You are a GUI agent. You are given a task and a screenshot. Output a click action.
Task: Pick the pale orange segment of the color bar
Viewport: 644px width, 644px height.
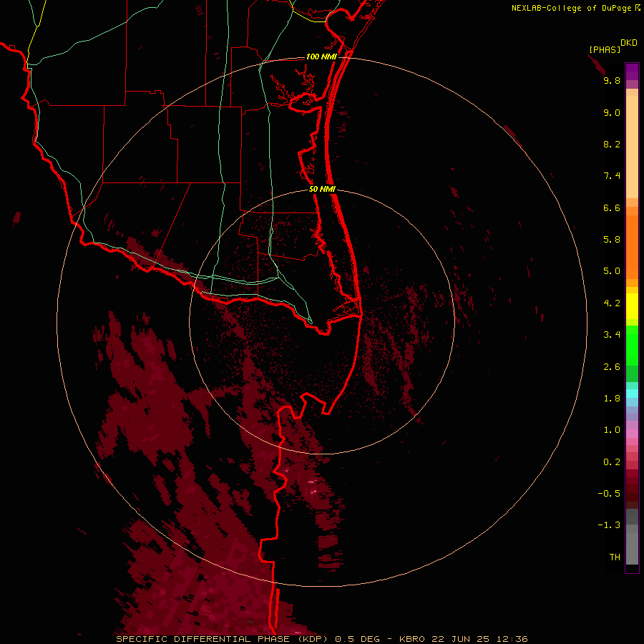pyautogui.click(x=632, y=147)
